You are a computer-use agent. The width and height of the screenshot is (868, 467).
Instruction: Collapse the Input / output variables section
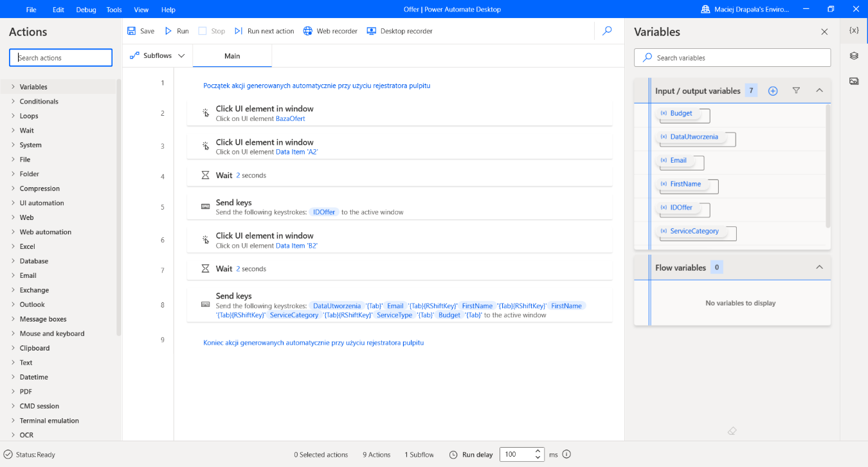coord(819,91)
